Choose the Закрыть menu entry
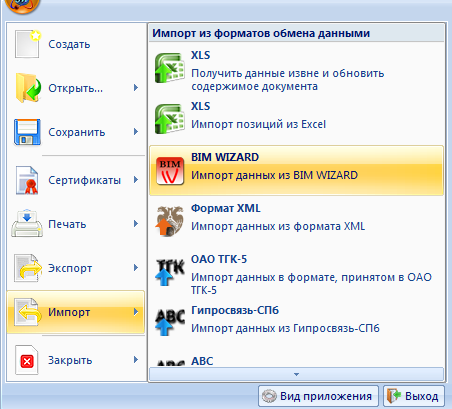The height and width of the screenshot is (409, 452). 76,360
